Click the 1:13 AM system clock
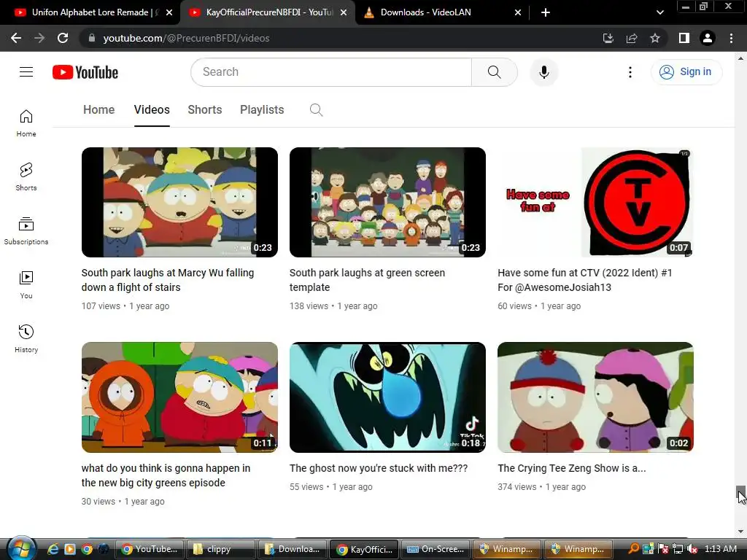 coord(720,549)
